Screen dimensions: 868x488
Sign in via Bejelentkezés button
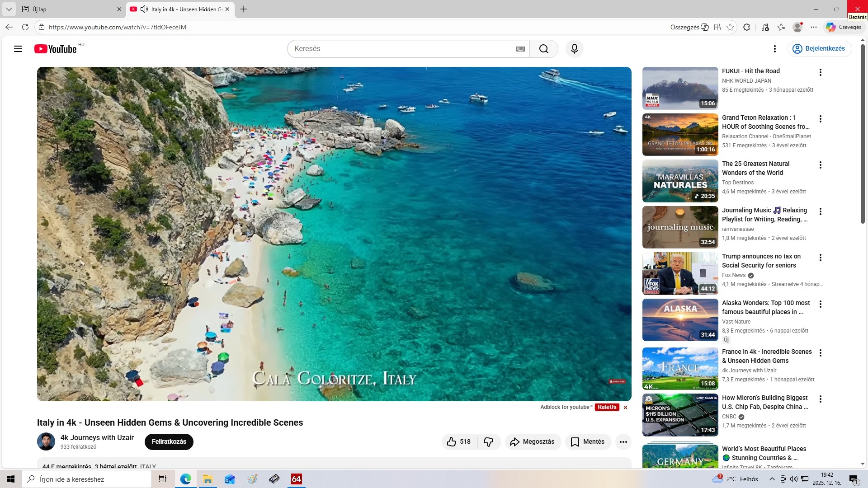[819, 48]
